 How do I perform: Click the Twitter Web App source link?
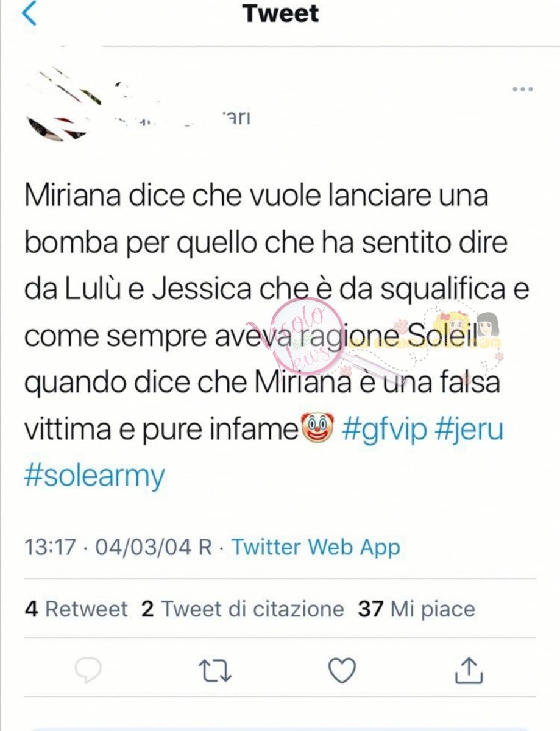(x=316, y=546)
